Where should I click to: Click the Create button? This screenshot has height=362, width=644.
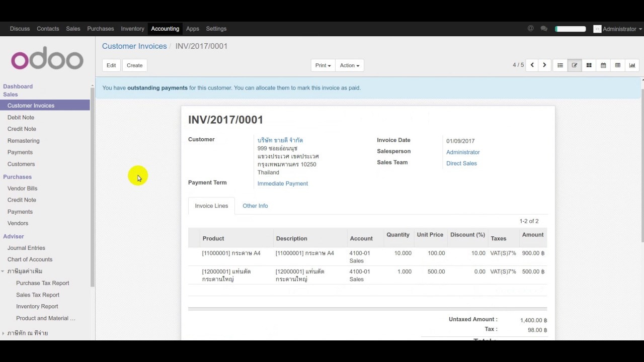coord(134,65)
